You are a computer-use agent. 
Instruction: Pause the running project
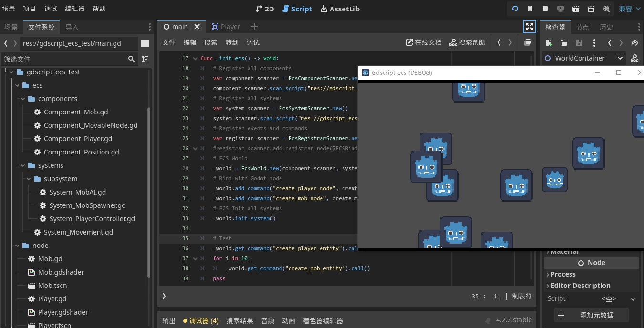point(530,9)
